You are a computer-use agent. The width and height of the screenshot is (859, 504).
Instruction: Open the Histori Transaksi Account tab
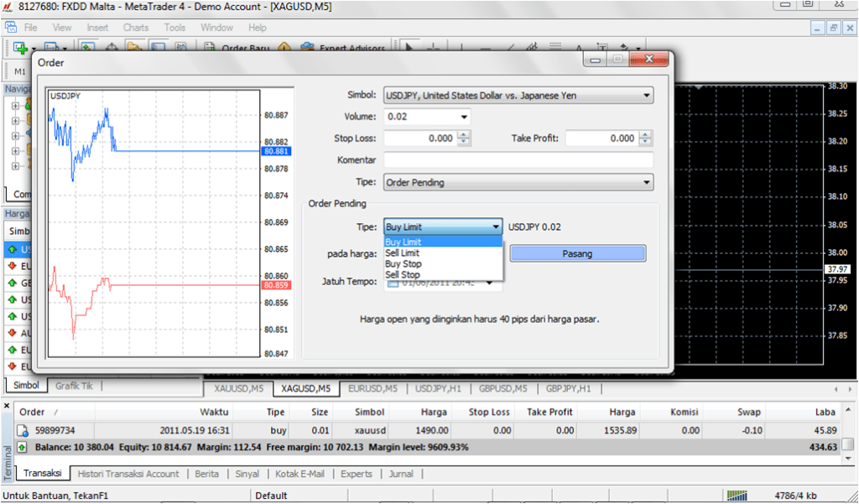(x=128, y=474)
